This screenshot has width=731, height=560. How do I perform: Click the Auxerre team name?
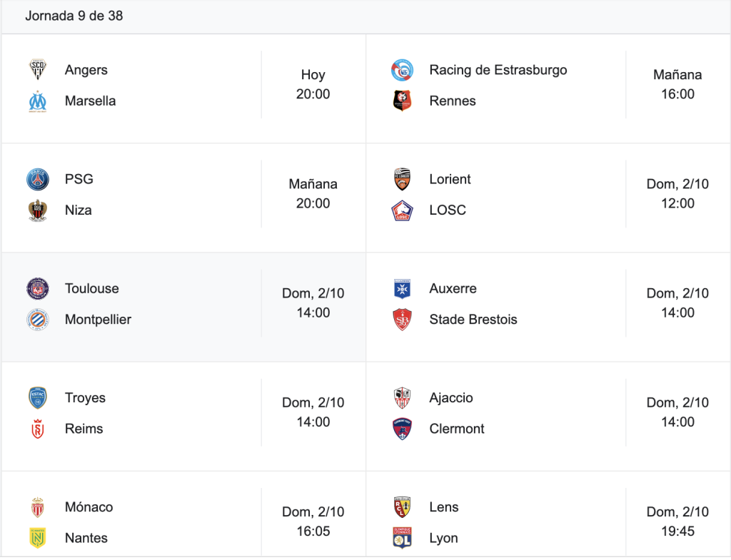point(453,289)
